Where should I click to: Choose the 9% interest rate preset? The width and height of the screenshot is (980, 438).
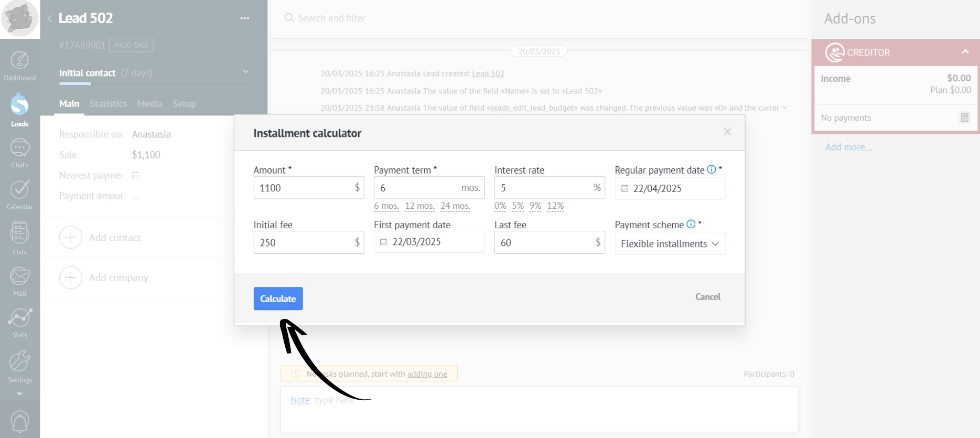(x=535, y=206)
